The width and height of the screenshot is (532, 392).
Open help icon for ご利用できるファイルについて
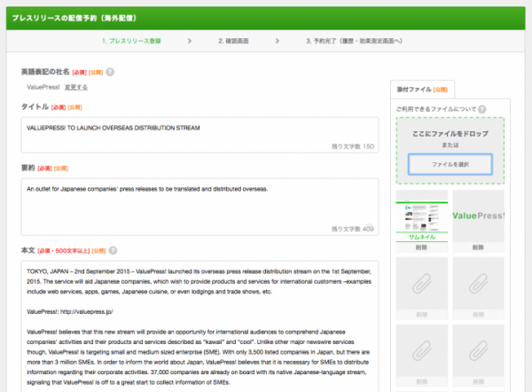click(481, 109)
